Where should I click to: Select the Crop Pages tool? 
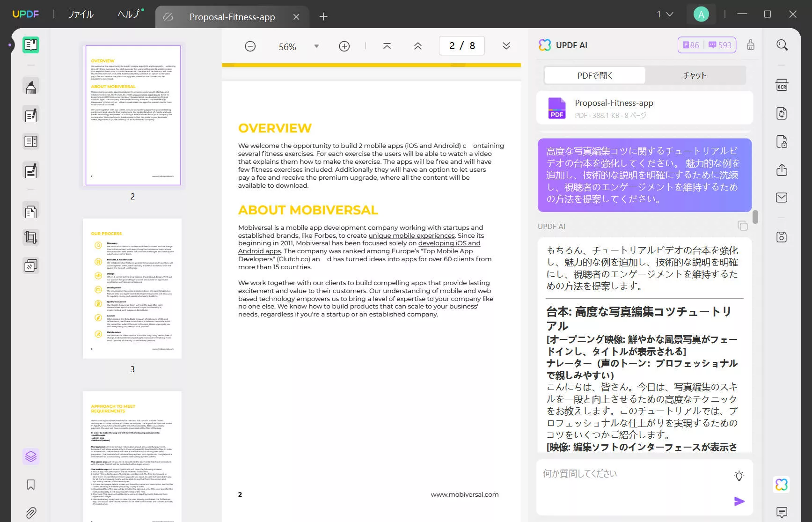tap(31, 238)
